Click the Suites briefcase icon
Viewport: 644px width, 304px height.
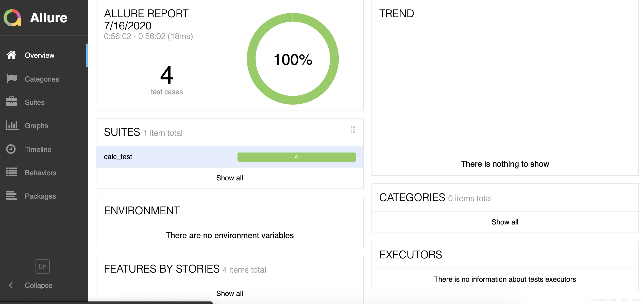coord(12,102)
